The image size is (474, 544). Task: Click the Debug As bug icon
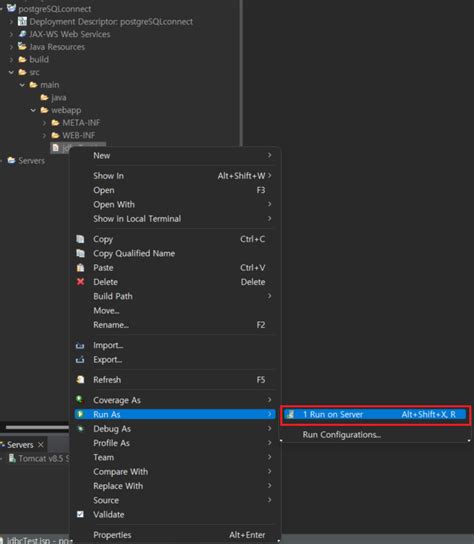click(81, 429)
